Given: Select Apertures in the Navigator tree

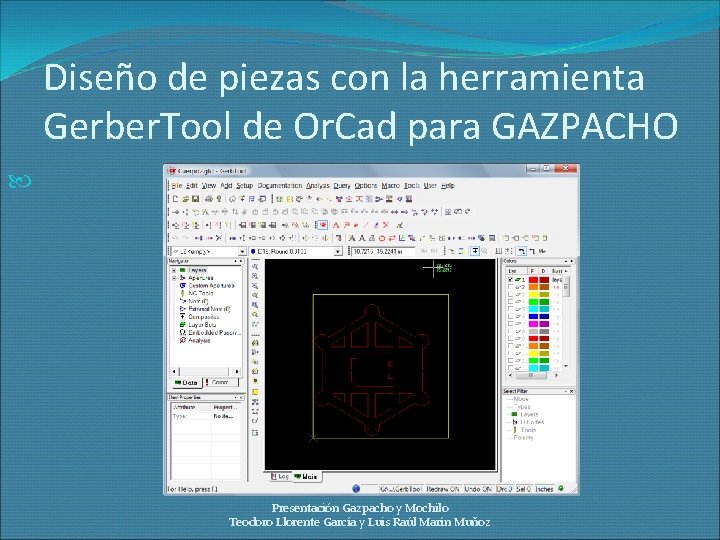Looking at the screenshot, I should (201, 278).
